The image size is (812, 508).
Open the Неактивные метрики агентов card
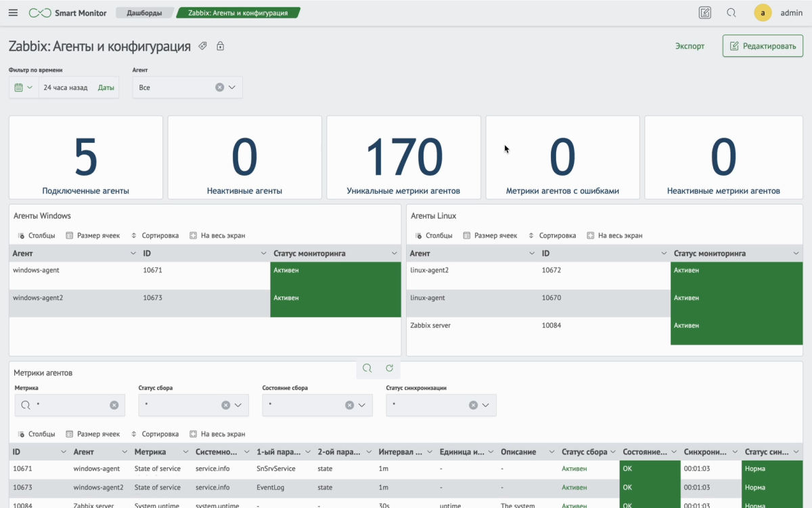(x=723, y=157)
